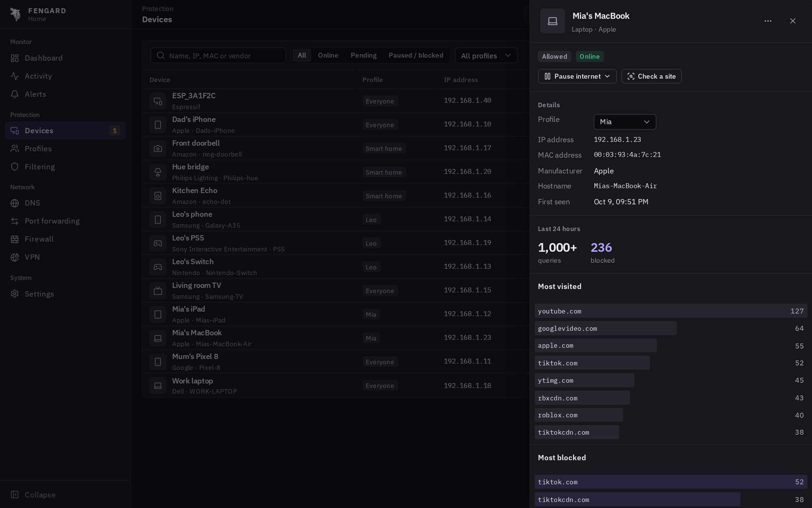Viewport: 812px width, 508px height.
Task: Open the Filtering shield item
Action: click(x=65, y=167)
